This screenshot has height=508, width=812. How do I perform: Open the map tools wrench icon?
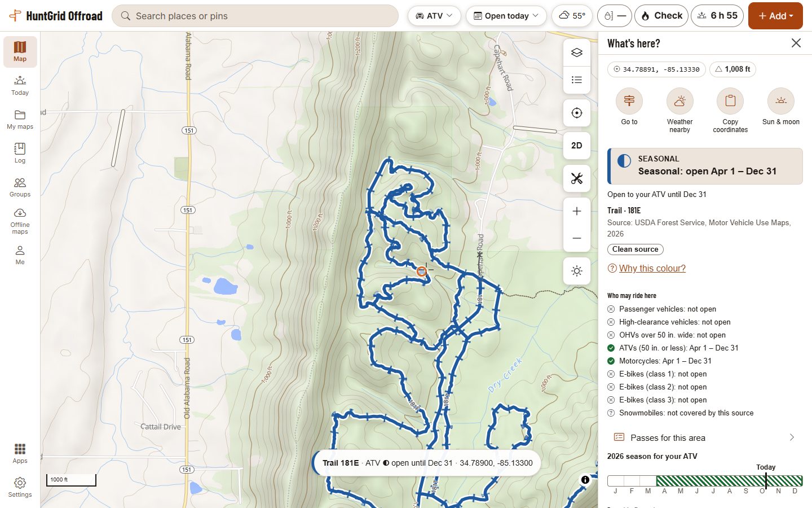click(577, 179)
